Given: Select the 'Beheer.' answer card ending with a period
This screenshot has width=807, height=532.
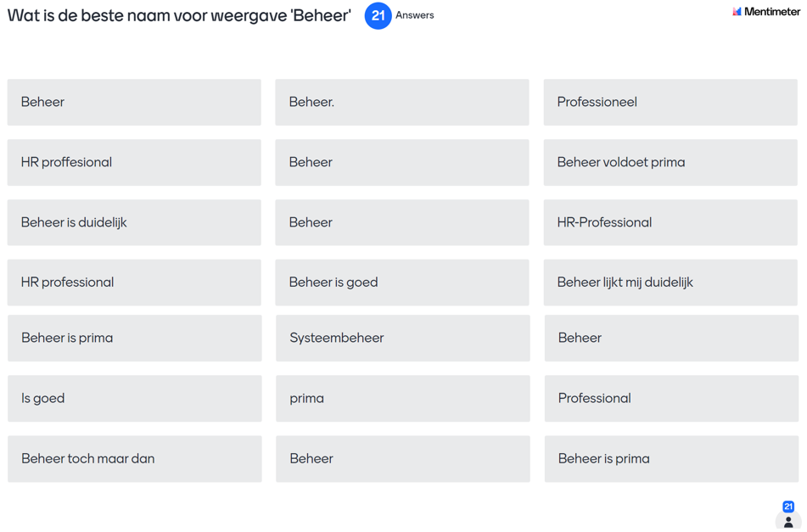Looking at the screenshot, I should 401,103.
